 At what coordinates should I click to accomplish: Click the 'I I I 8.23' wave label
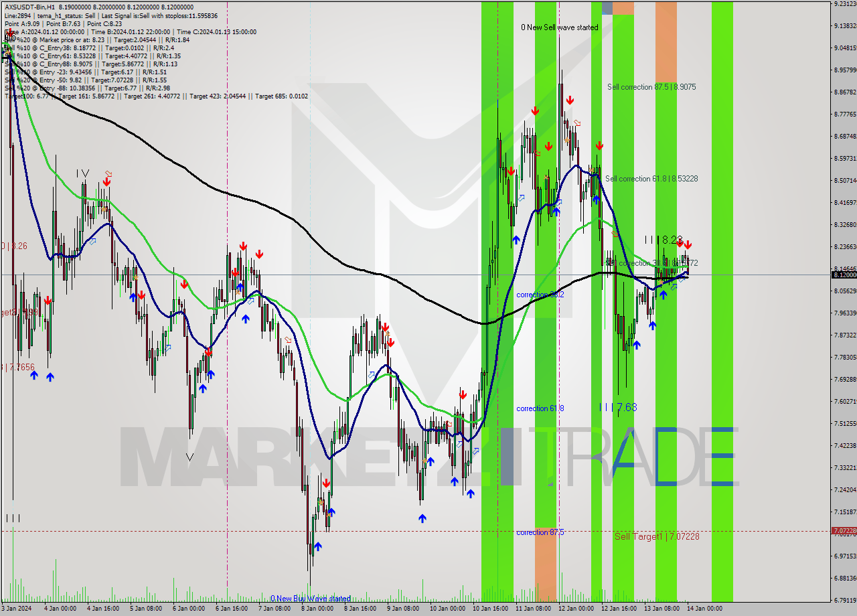(664, 239)
